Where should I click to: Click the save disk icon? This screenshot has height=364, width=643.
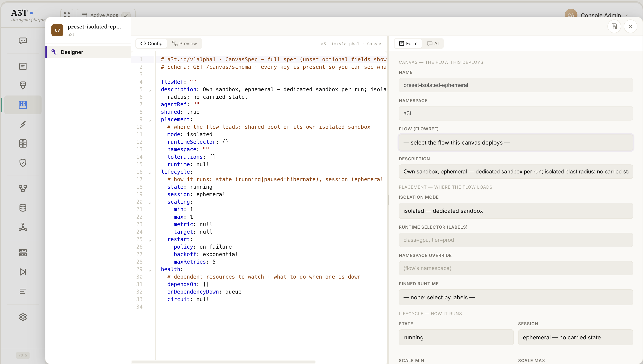point(614,26)
